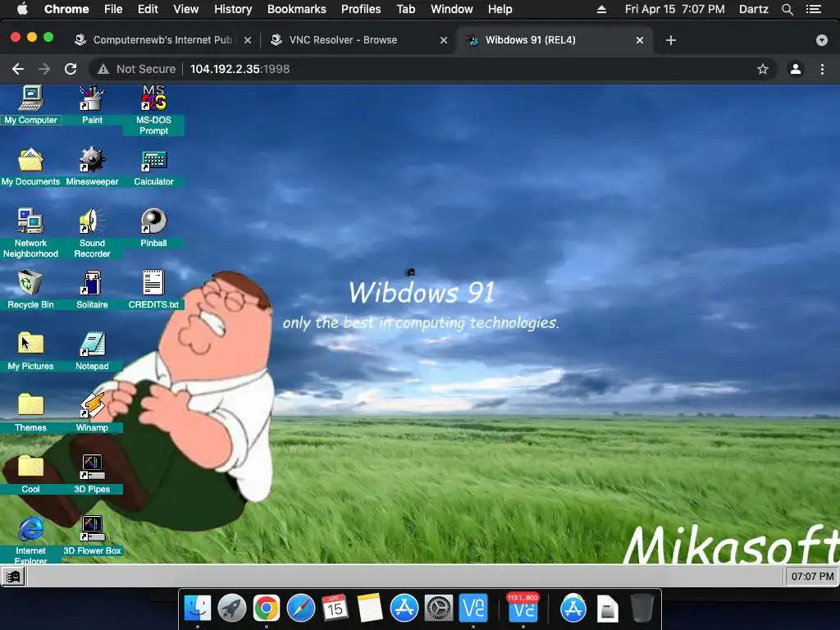Bookmark this page with the star

[763, 69]
